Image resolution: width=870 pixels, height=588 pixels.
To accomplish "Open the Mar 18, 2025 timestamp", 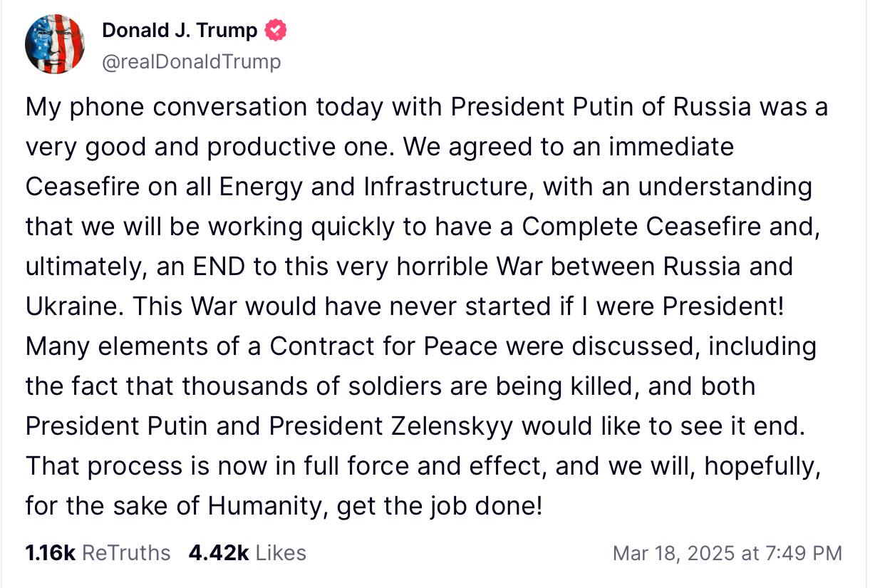I will (727, 554).
